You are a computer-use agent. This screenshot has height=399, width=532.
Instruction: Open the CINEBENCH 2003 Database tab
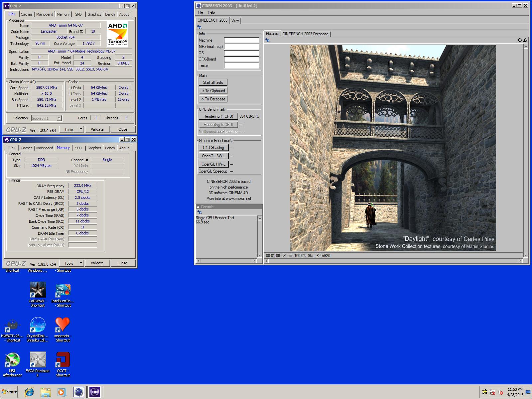(305, 34)
